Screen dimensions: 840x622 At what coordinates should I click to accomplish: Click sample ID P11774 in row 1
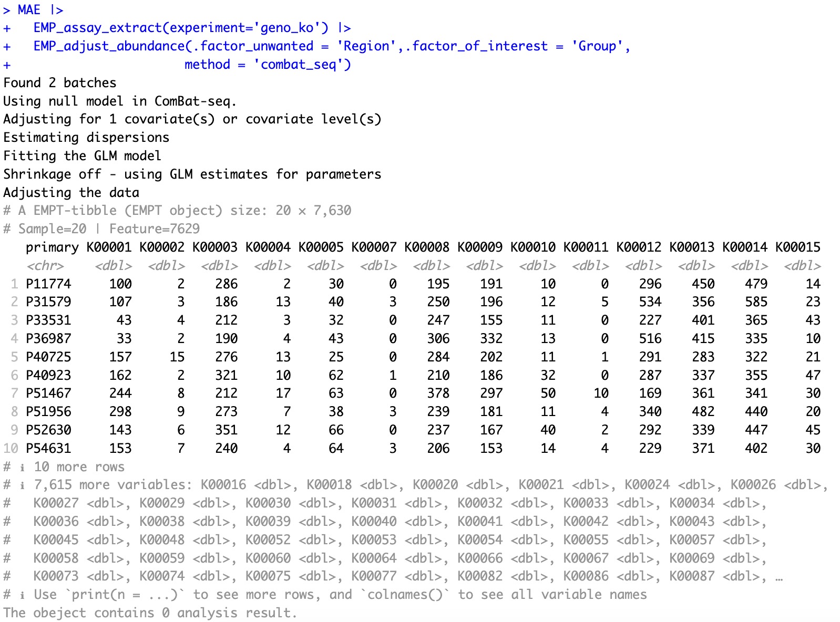(x=48, y=284)
